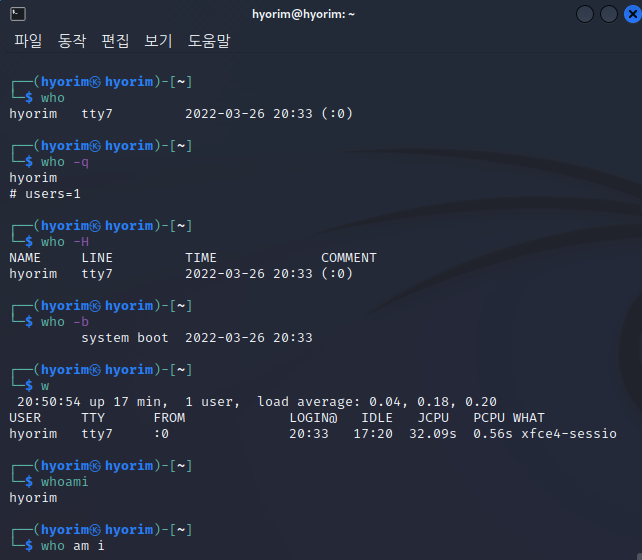This screenshot has height=560, width=642.
Task: Click the 'WHAT' column header
Action: click(529, 418)
